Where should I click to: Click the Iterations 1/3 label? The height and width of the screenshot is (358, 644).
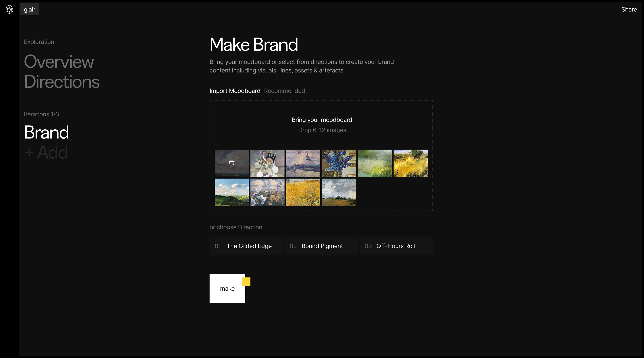tap(41, 114)
